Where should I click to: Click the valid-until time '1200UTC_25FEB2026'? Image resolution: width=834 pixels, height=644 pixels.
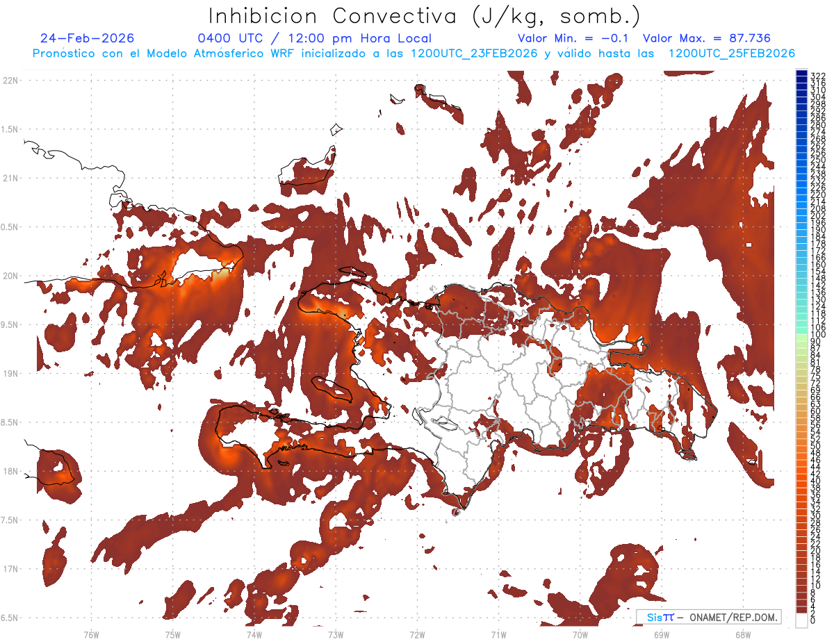[732, 53]
